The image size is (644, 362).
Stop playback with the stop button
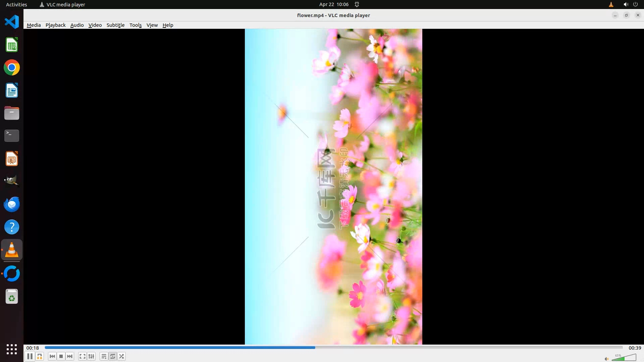click(x=61, y=356)
